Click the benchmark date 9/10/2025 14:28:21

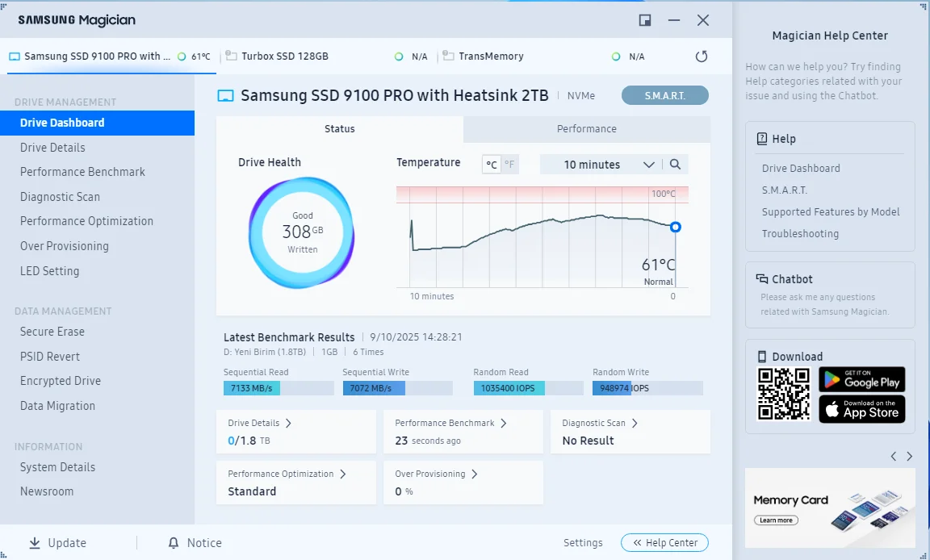416,337
